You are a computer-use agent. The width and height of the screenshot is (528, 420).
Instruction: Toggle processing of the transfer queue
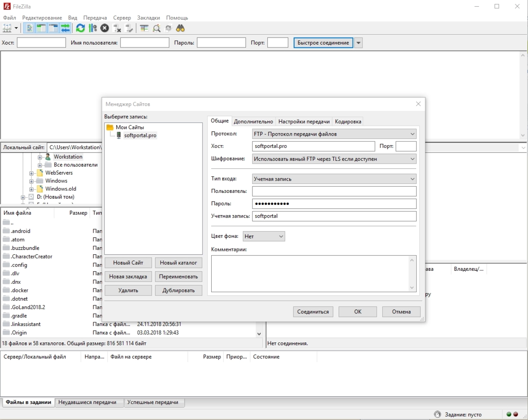(93, 28)
